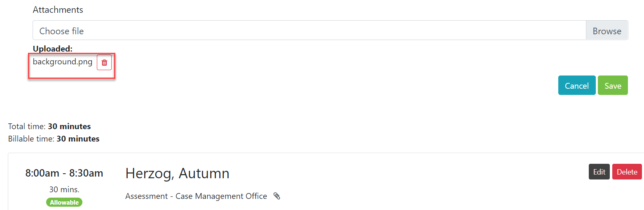
Task: Click the Browse file button
Action: [607, 31]
